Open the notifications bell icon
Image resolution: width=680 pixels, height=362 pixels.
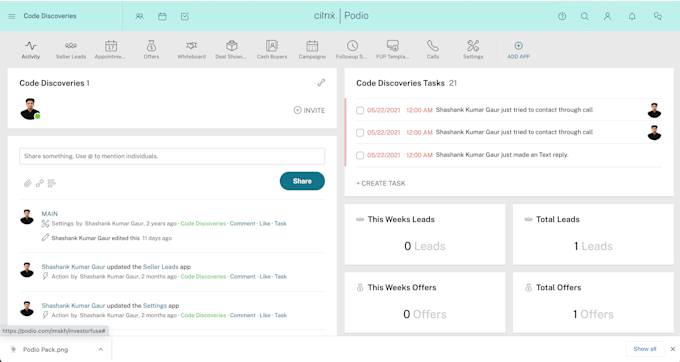[632, 16]
